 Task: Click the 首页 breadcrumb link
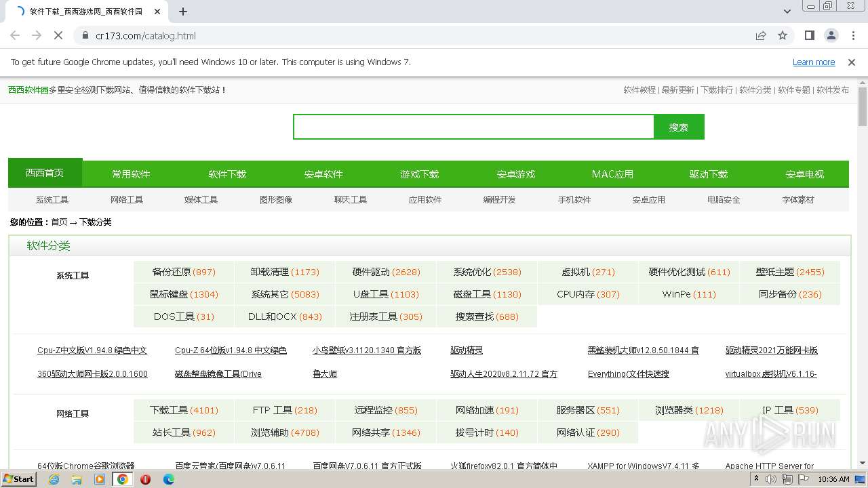click(59, 222)
